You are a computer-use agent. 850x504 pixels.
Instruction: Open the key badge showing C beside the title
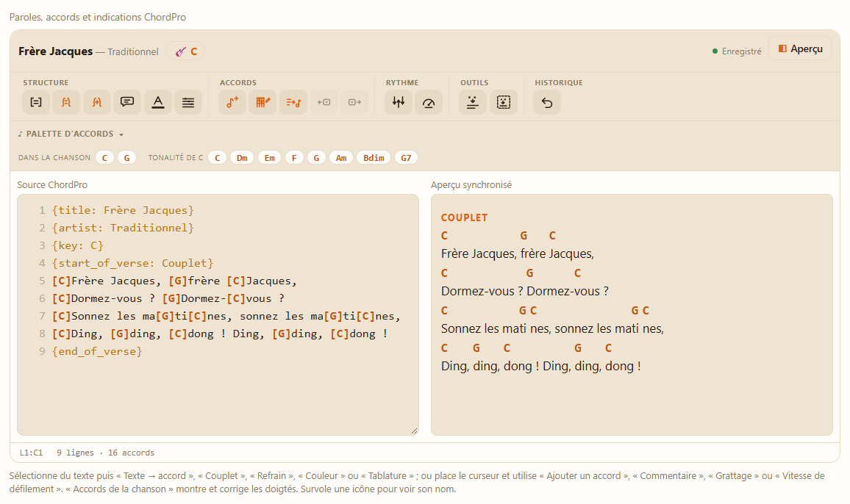click(x=186, y=51)
